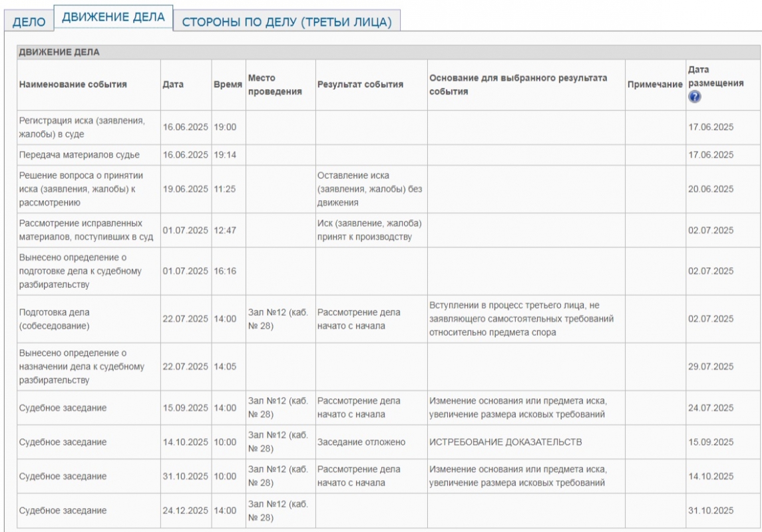The image size is (762, 532).
Task: Click the publication date 29.07.2025
Action: coord(710,366)
